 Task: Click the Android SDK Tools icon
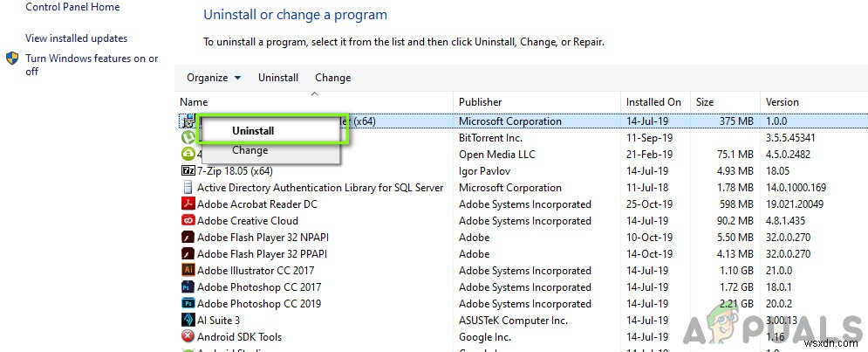coord(188,337)
